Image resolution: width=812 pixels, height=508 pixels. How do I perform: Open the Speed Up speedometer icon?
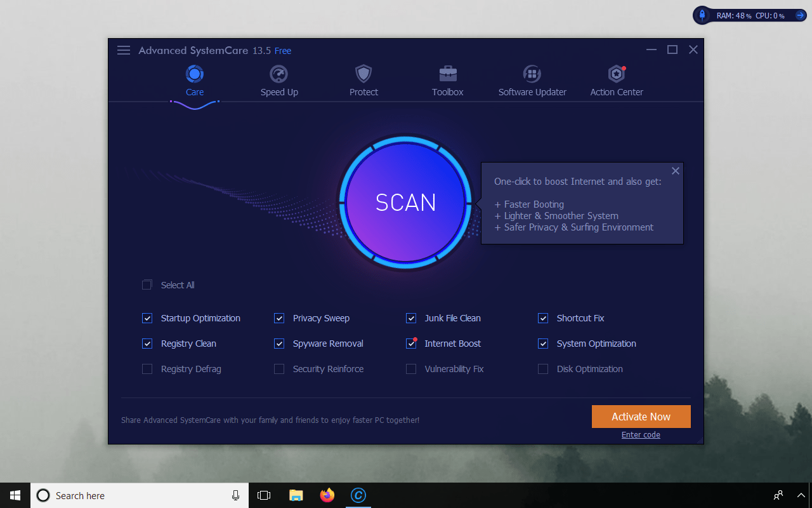coord(279,74)
